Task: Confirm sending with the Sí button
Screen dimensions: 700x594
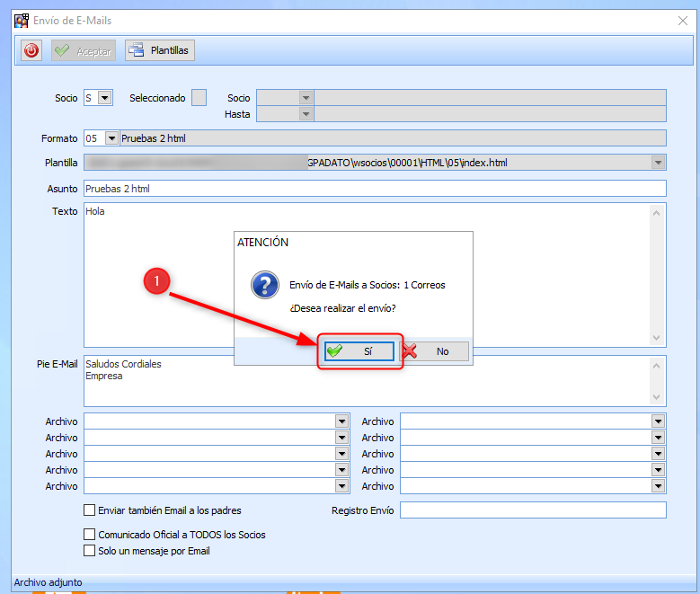Action: click(x=359, y=351)
